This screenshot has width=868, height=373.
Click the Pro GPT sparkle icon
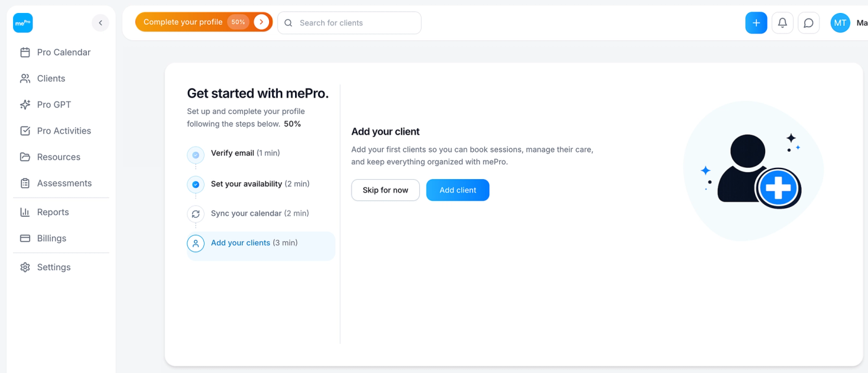pyautogui.click(x=25, y=105)
